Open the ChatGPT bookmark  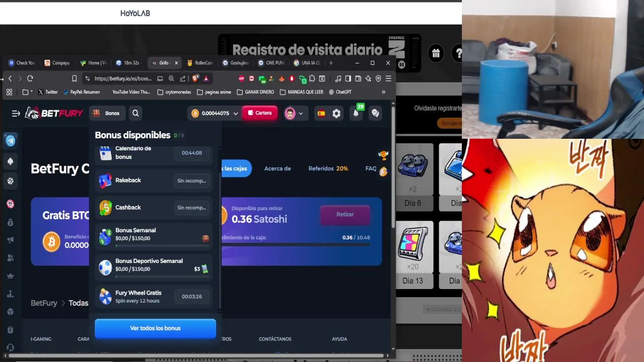(x=340, y=92)
